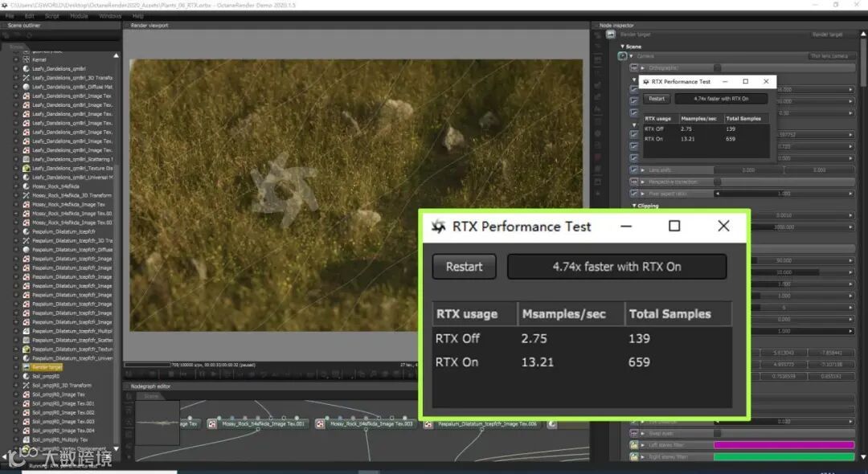The image size is (868, 474).
Task: Select the Soil_ompjR0_Image Tex.002 row
Action: click(63, 413)
